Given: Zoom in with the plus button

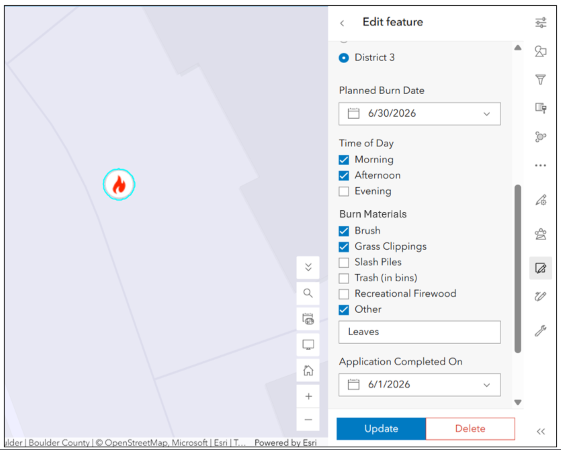Looking at the screenshot, I should (x=308, y=396).
